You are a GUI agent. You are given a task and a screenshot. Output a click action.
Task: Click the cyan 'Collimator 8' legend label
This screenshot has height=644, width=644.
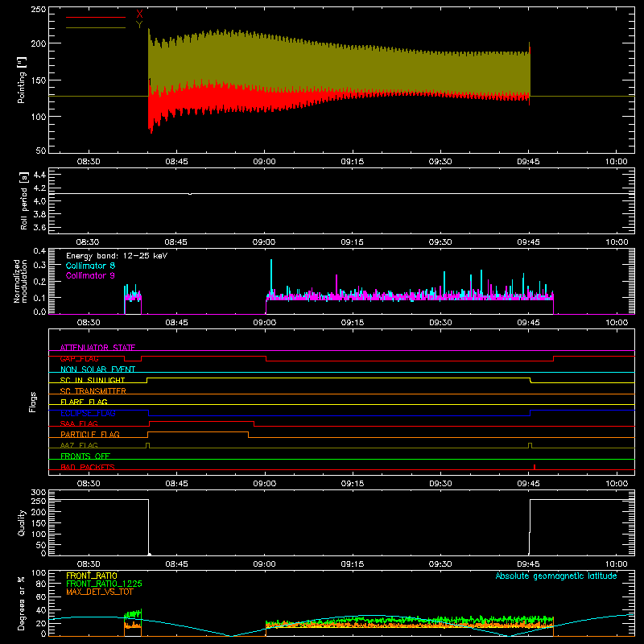(90, 266)
